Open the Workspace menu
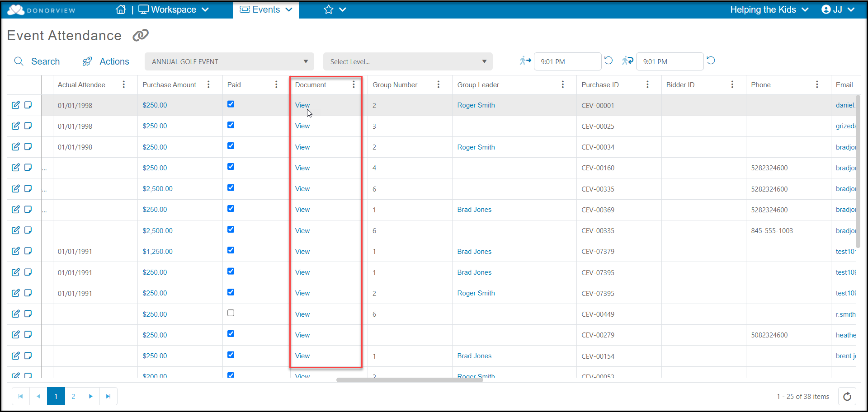Image resolution: width=868 pixels, height=412 pixels. click(x=174, y=9)
